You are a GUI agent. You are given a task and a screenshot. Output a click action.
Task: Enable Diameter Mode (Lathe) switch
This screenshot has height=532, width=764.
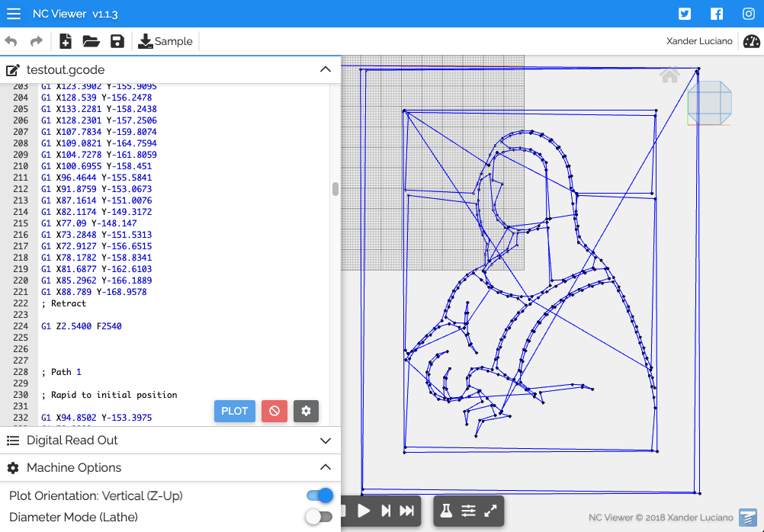click(319, 517)
